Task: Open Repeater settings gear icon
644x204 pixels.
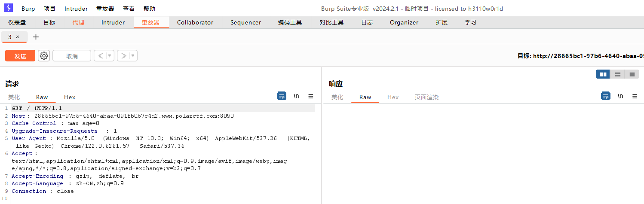Action: [x=44, y=56]
